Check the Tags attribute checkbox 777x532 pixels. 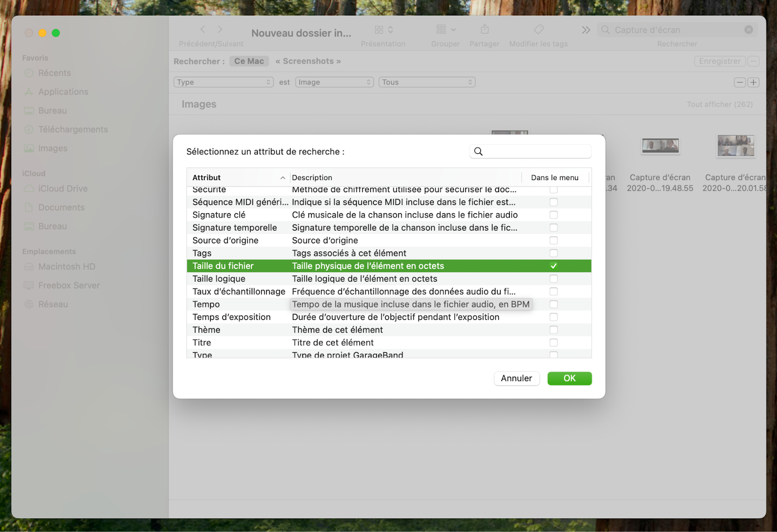coord(554,253)
